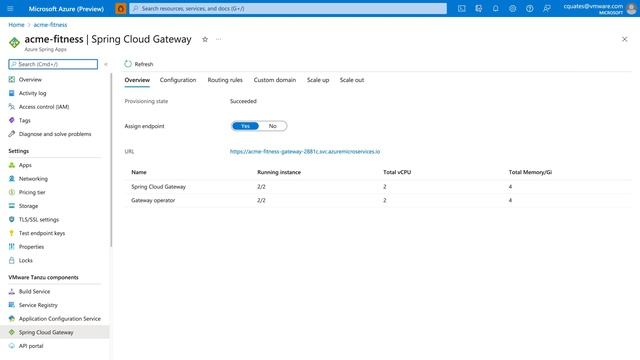Click the Storage icon in sidebar

pyautogui.click(x=11, y=206)
